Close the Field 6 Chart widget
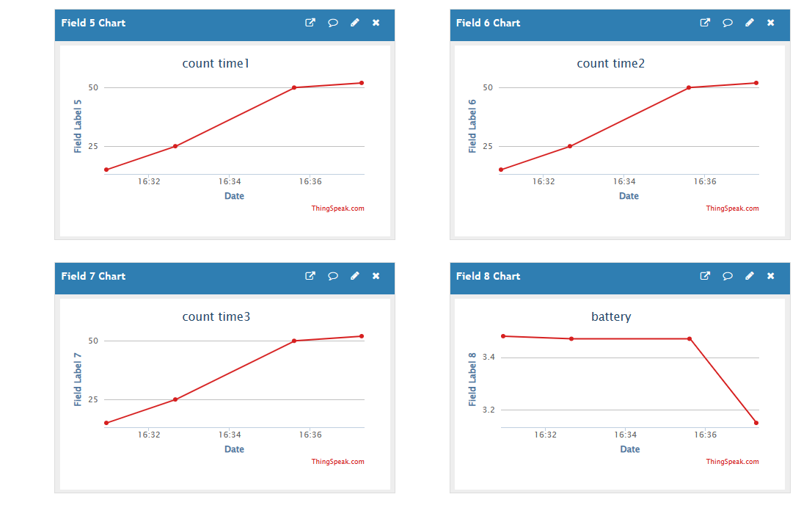 (x=771, y=23)
